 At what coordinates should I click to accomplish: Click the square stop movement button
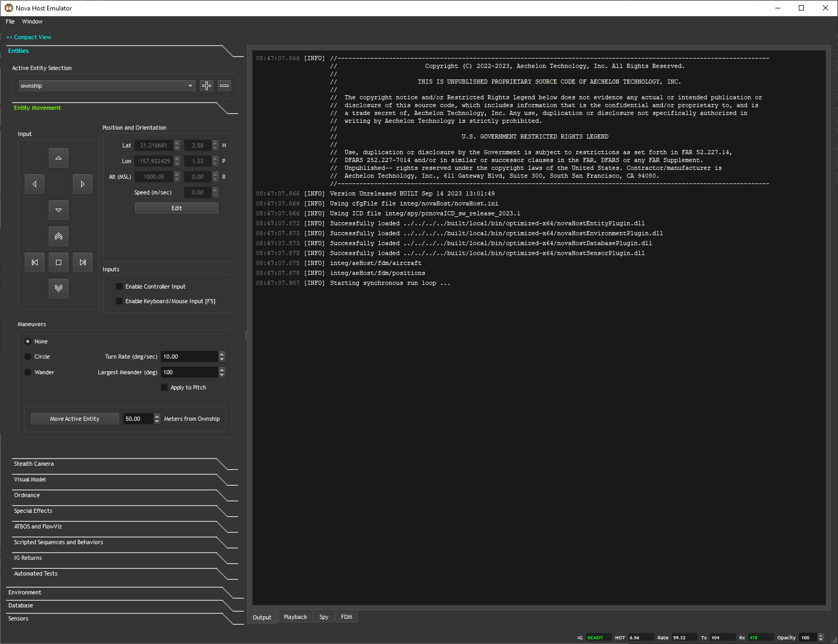pos(59,262)
